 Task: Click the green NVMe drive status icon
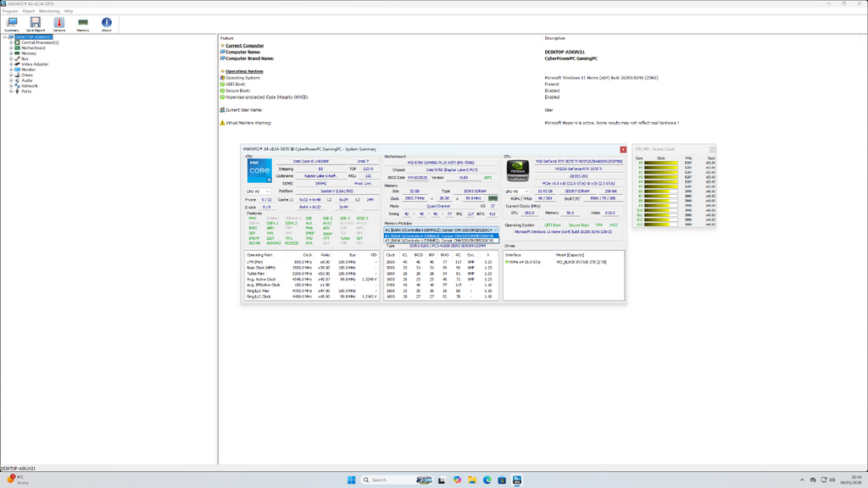507,262
